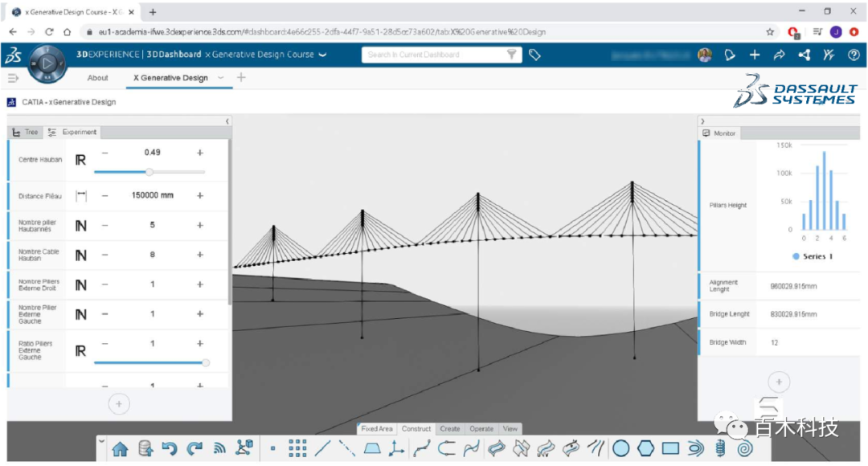Open the 3D compass play button
This screenshot has height=466, width=868.
click(x=47, y=63)
